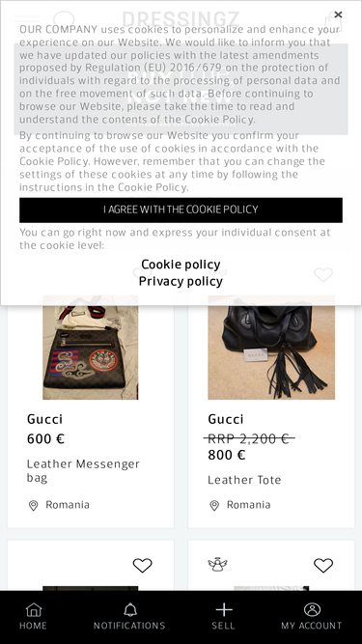Select Leather Messenger bag title
This screenshot has height=644, width=362.
tap(83, 470)
